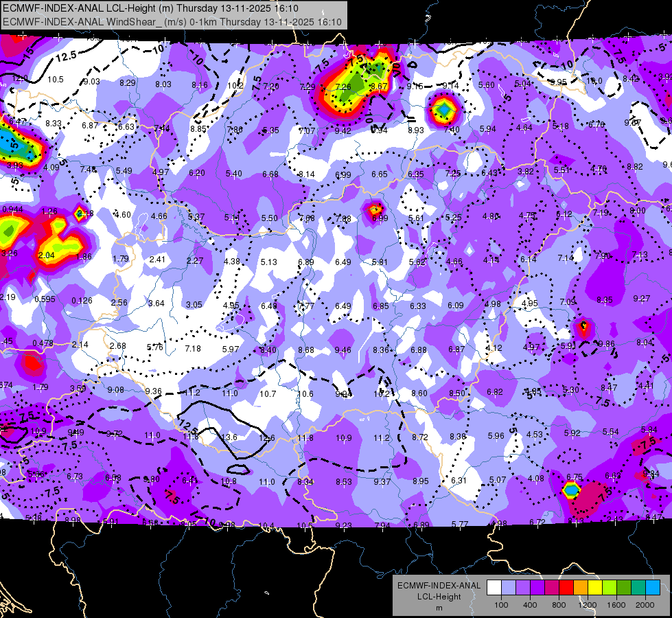Click the legend tick label '800'
The height and width of the screenshot is (618, 672).
[559, 605]
